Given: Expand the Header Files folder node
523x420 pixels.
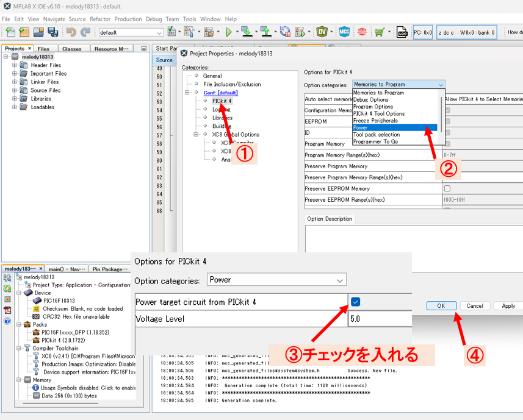Looking at the screenshot, I should (x=15, y=65).
